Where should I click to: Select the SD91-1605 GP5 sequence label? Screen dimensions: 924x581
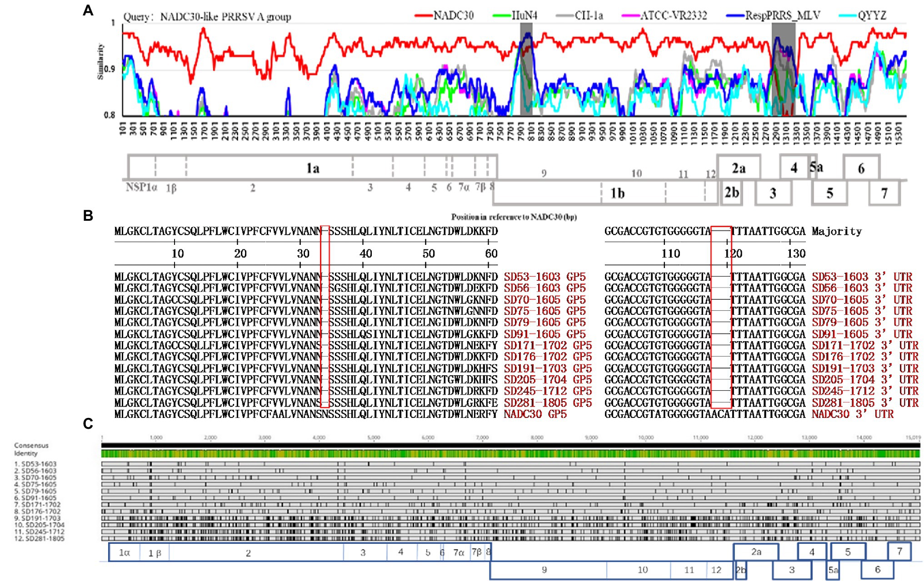544,334
